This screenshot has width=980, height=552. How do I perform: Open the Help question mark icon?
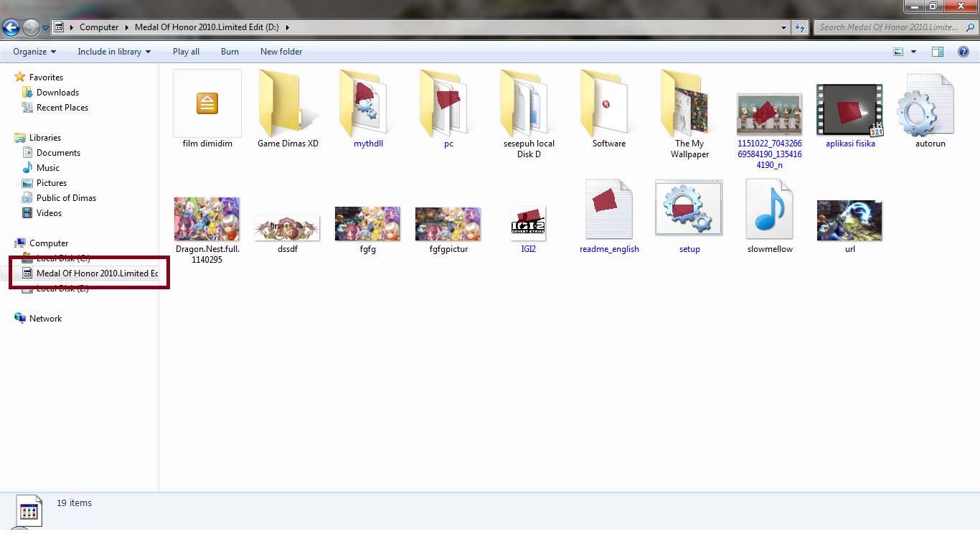964,52
